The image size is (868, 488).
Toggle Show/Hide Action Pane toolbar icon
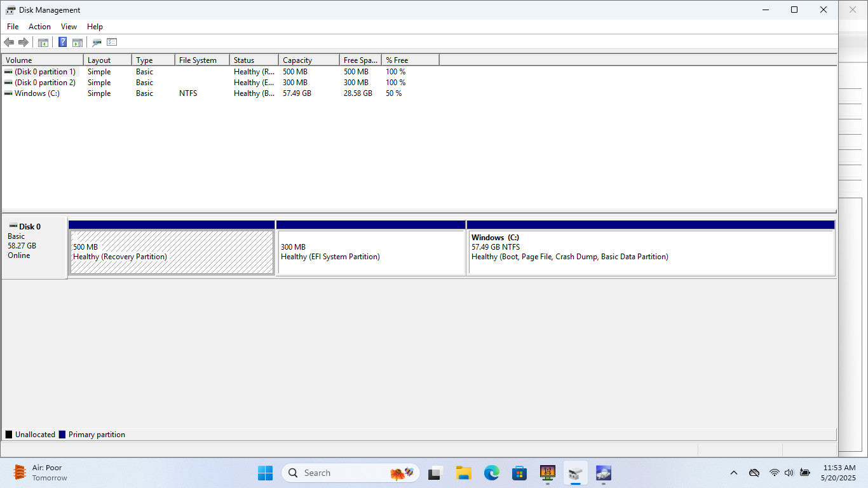[78, 43]
